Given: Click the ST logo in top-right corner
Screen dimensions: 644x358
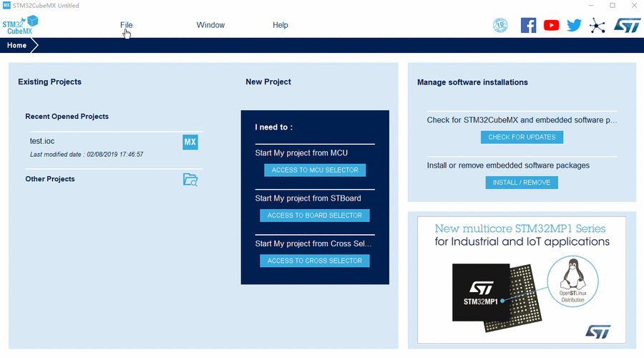Looking at the screenshot, I should 627,26.
